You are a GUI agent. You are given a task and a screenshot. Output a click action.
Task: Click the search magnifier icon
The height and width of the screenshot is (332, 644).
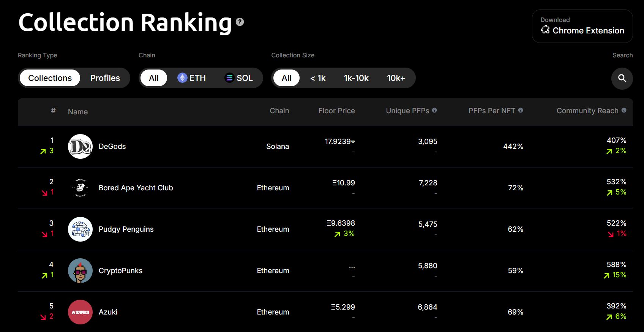[x=622, y=78]
